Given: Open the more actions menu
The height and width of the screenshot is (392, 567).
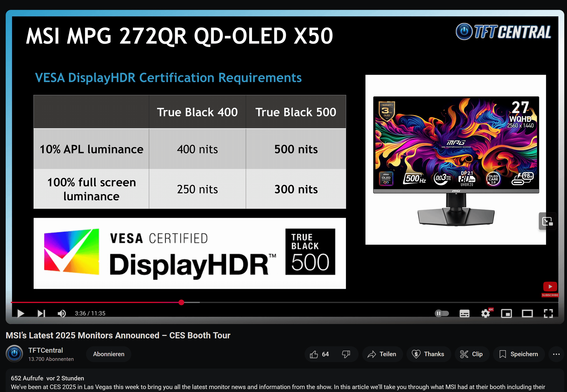Looking at the screenshot, I should pos(556,354).
